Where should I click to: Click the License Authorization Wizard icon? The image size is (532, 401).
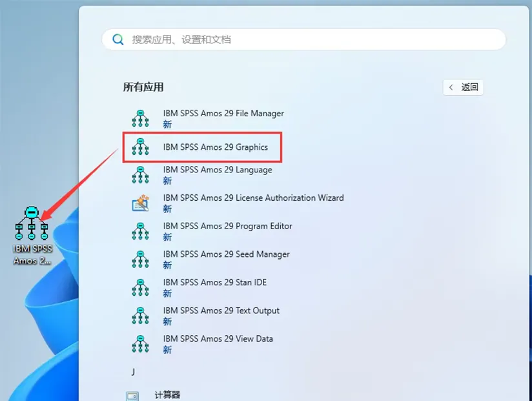[141, 203]
